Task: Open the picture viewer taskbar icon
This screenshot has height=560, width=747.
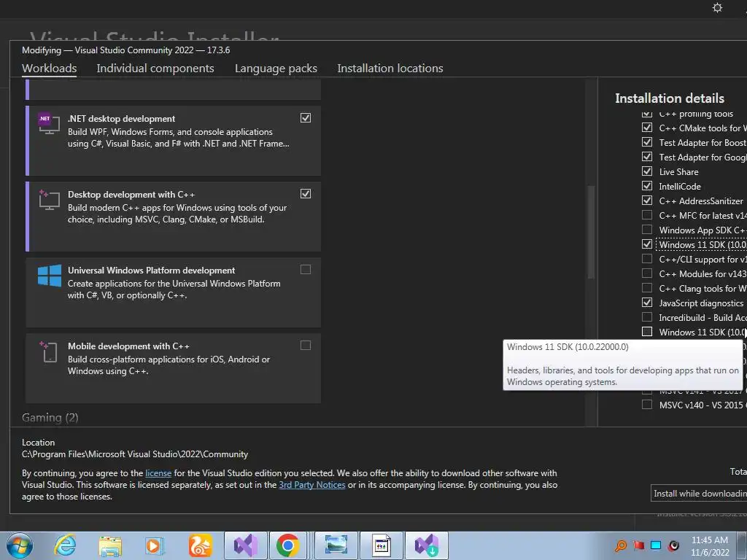Action: (336, 545)
